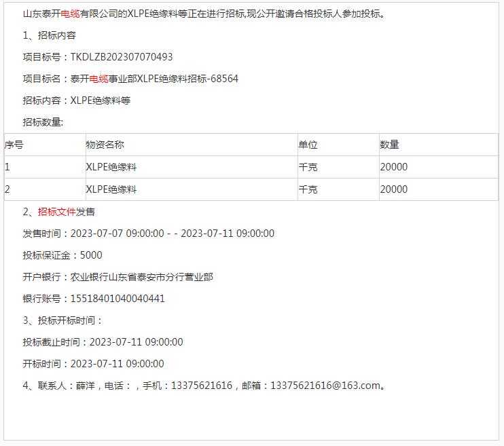504x446 pixels.
Task: Click the bank account 15518401040040441
Action: 118,299
